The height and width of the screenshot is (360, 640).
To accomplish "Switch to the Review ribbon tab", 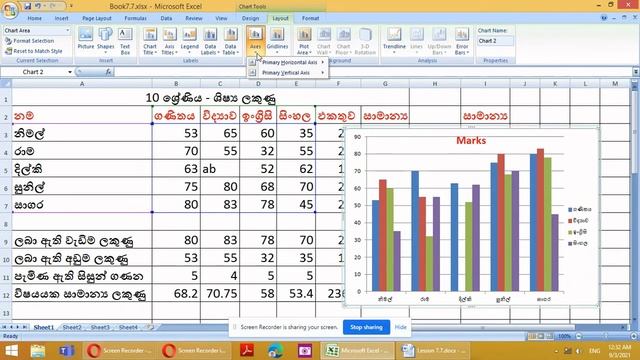I will (194, 18).
